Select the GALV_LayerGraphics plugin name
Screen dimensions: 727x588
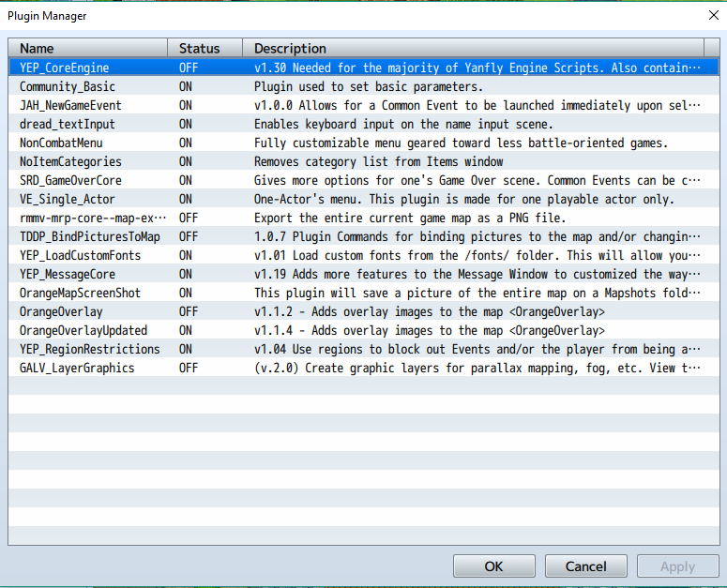pyautogui.click(x=77, y=368)
